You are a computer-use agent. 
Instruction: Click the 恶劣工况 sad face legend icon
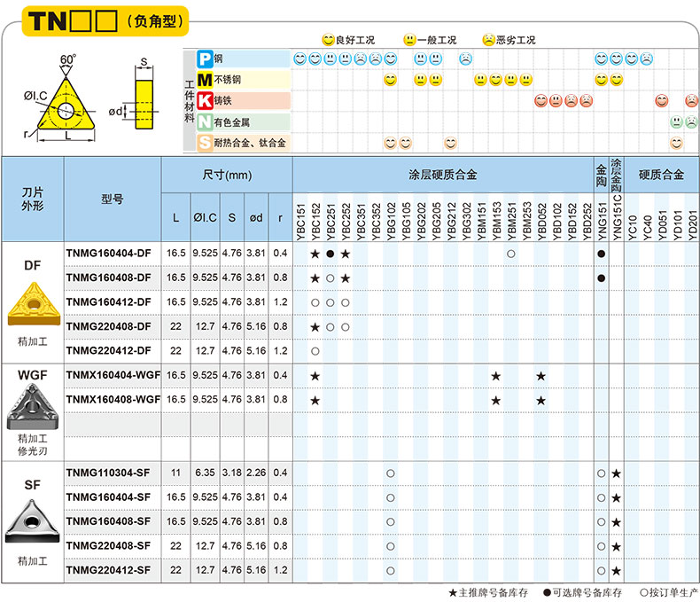coord(488,40)
